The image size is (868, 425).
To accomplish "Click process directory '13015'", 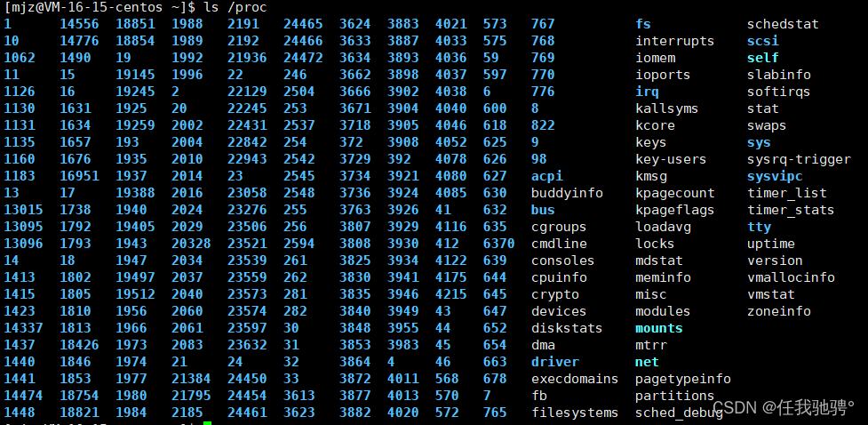I will tap(24, 210).
